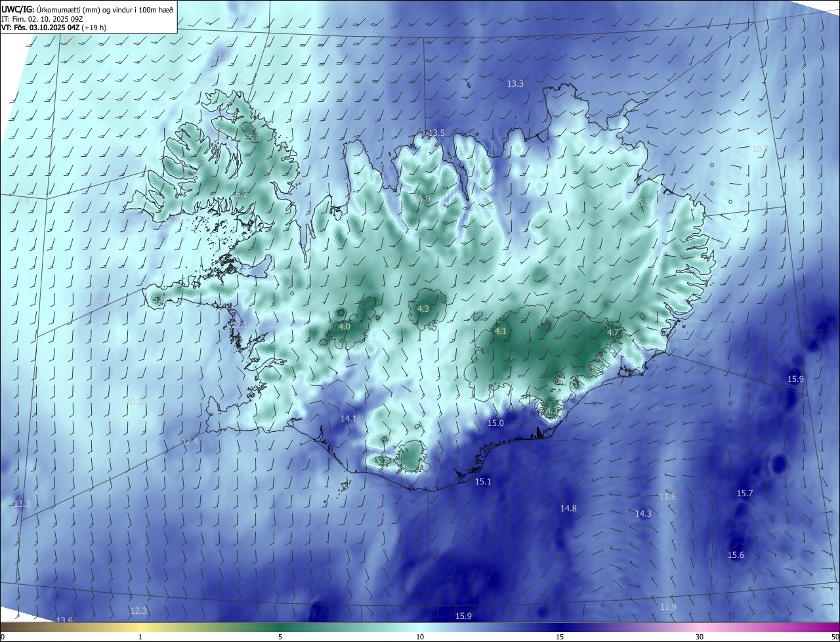Screen dimensions: 840x642
Task: Click the 14.1 value label in southern lowlands
Action: (x=348, y=418)
